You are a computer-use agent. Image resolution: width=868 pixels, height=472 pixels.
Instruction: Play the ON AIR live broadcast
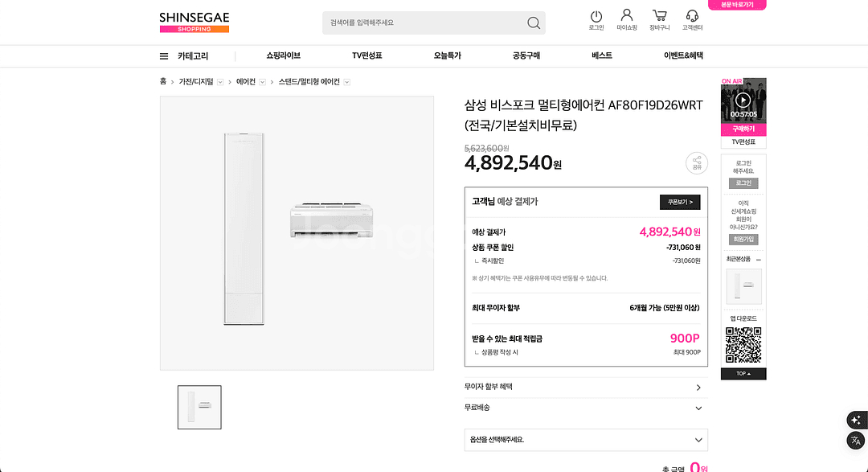[x=743, y=101]
